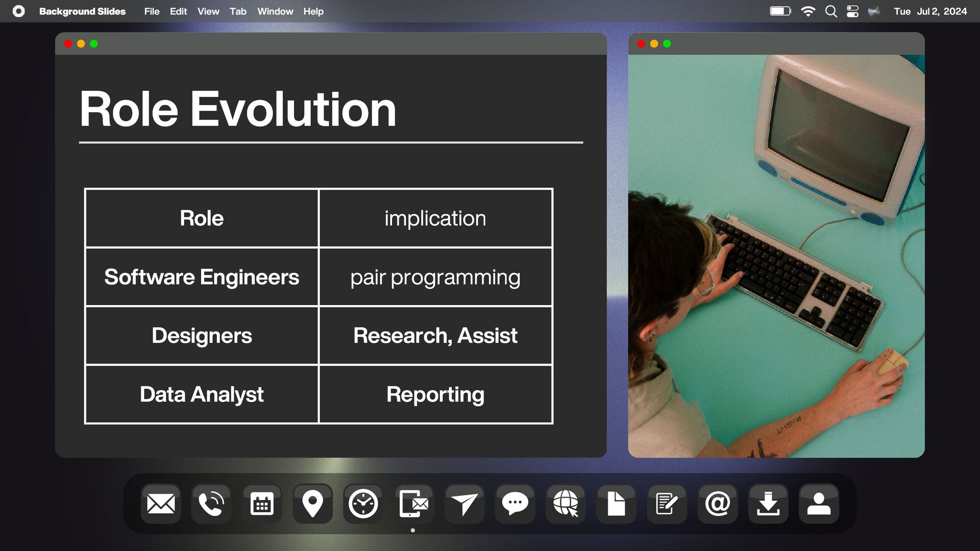Viewport: 980px width, 551px height.
Task: Open the Mail envelope dock icon
Action: [161, 504]
